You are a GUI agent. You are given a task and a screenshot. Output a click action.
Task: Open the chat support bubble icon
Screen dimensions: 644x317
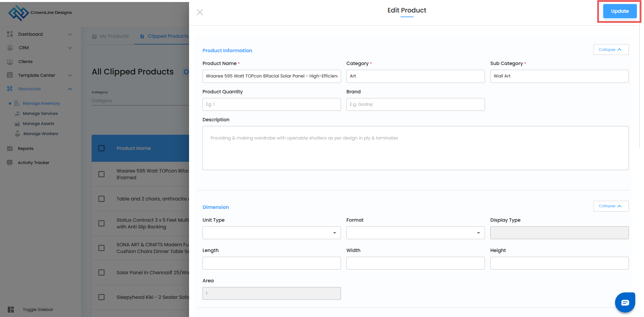click(625, 303)
